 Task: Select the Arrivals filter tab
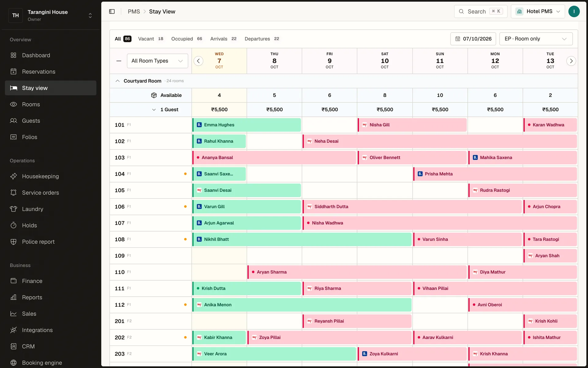pos(223,39)
